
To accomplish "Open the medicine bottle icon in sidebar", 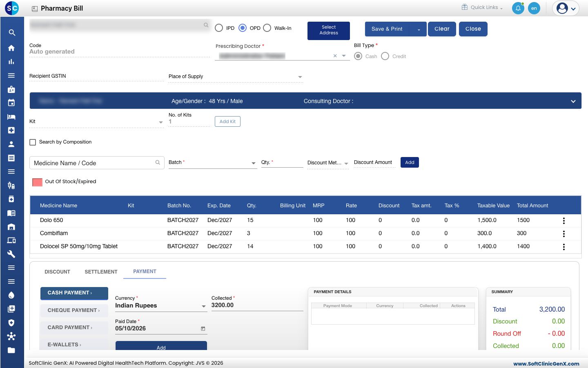I will tap(11, 199).
